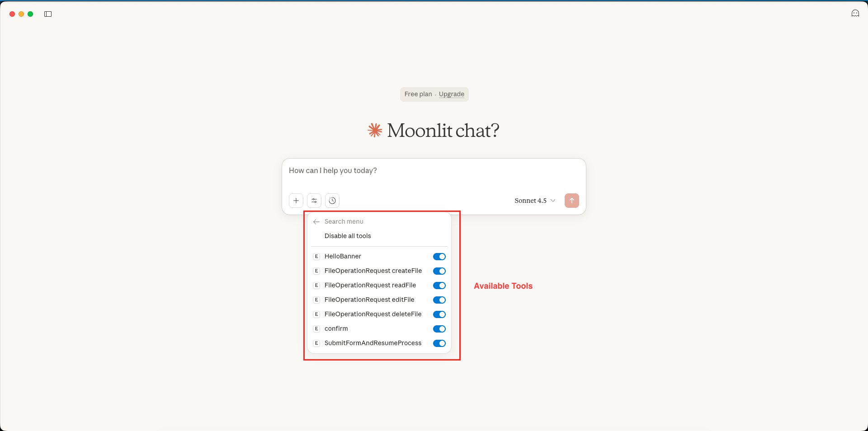868x431 pixels.
Task: Click the FileOperationRequest editFile entry
Action: tap(369, 300)
